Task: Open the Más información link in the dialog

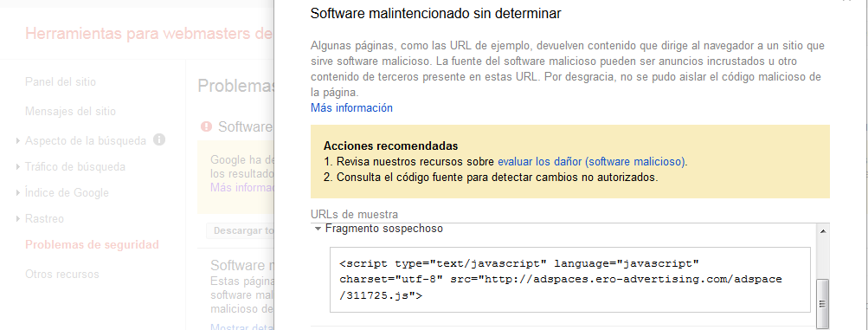Action: [x=351, y=108]
